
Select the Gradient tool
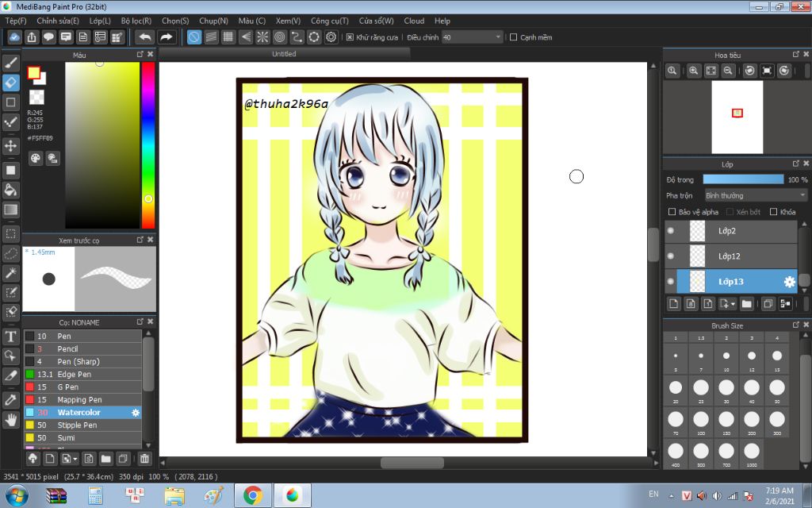tap(11, 210)
